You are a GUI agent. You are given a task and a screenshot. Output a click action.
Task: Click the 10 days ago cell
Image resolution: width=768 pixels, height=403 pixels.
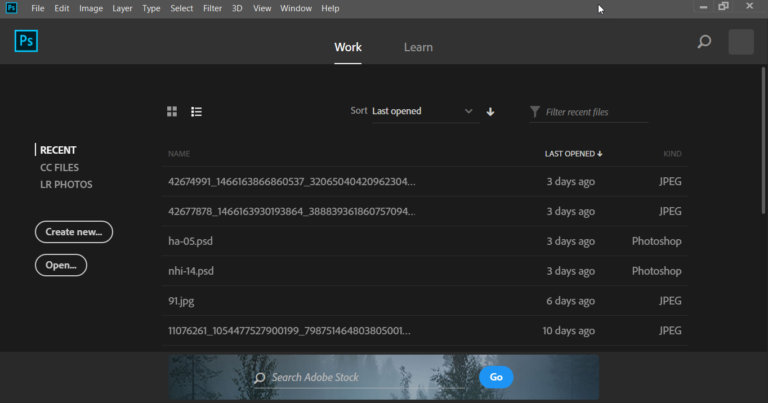pos(569,331)
